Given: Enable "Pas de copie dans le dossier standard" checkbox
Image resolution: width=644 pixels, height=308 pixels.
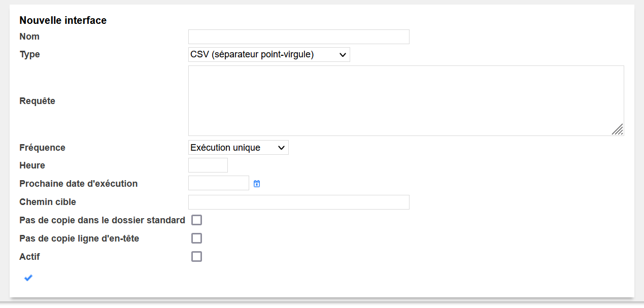Looking at the screenshot, I should click(196, 220).
